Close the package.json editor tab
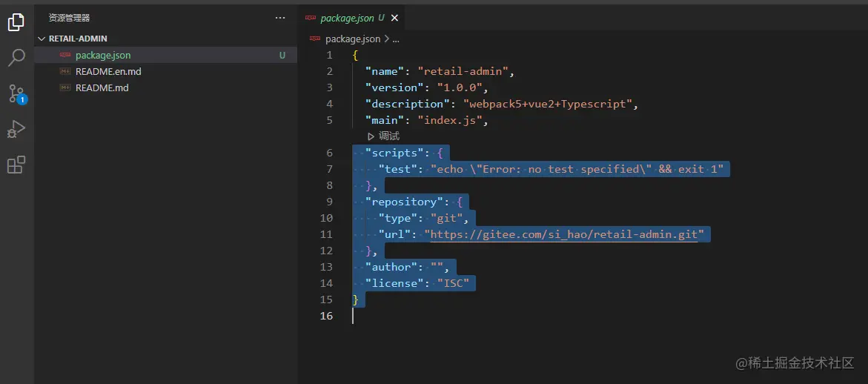The height and width of the screenshot is (384, 868). (x=394, y=19)
